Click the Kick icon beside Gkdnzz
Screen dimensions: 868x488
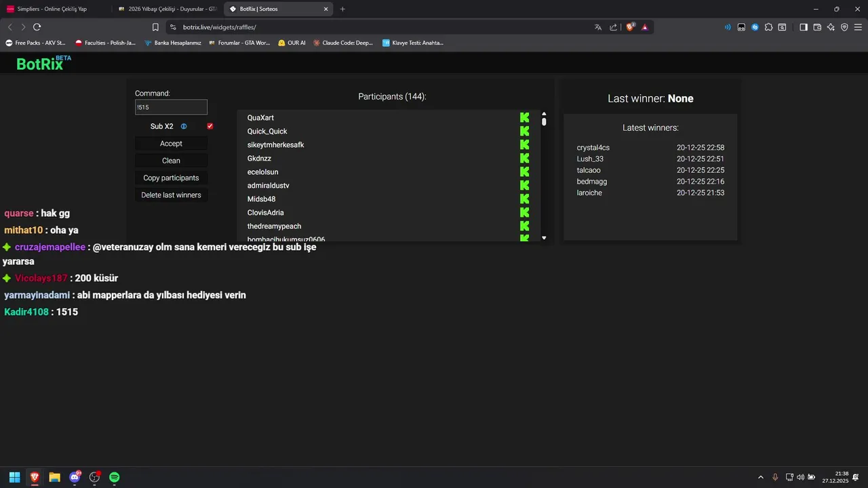[x=524, y=159]
